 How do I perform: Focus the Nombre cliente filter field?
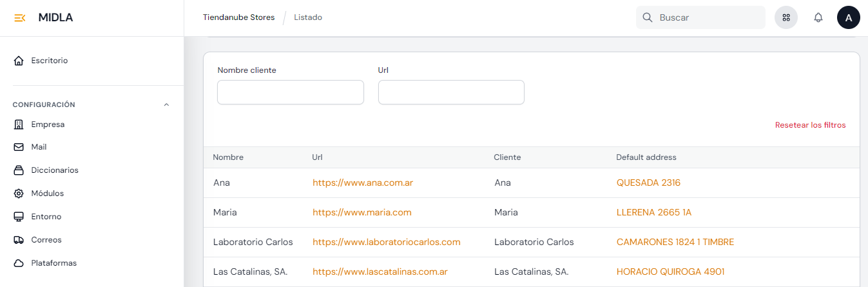click(x=290, y=92)
